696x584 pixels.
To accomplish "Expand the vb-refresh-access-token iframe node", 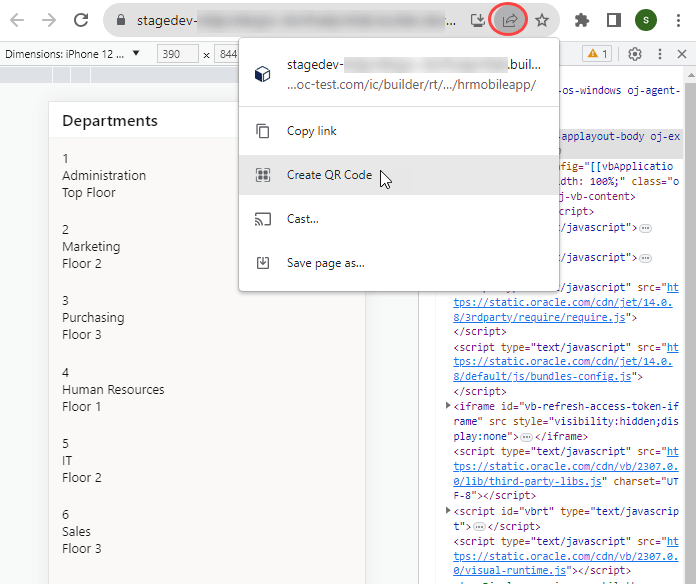I will click(447, 406).
